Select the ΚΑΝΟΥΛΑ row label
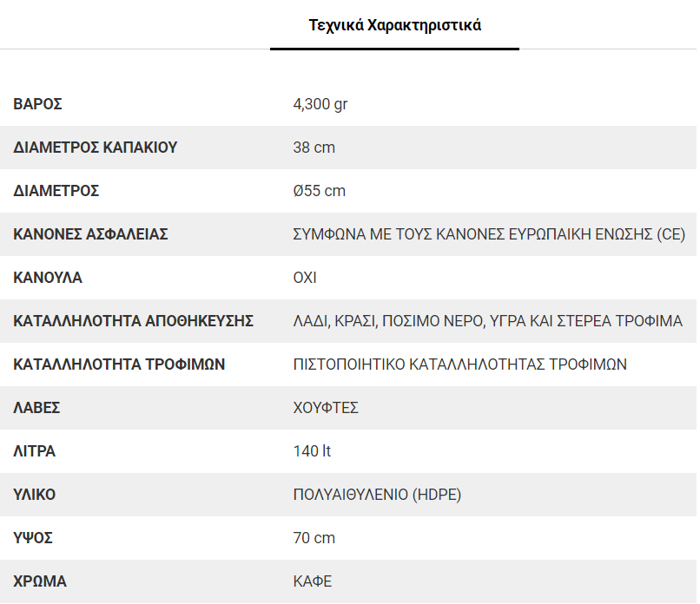Screen dimensions: 700x604 [48, 278]
